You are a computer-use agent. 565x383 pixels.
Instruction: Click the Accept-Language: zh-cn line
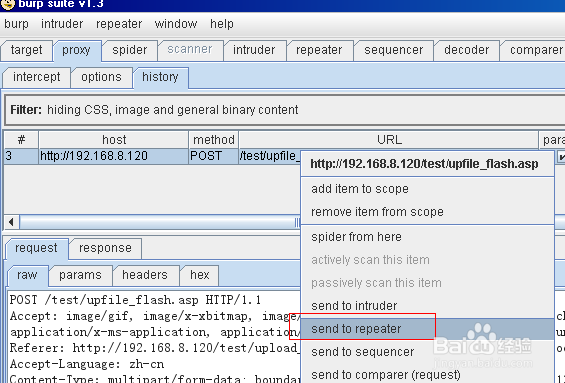(x=87, y=364)
